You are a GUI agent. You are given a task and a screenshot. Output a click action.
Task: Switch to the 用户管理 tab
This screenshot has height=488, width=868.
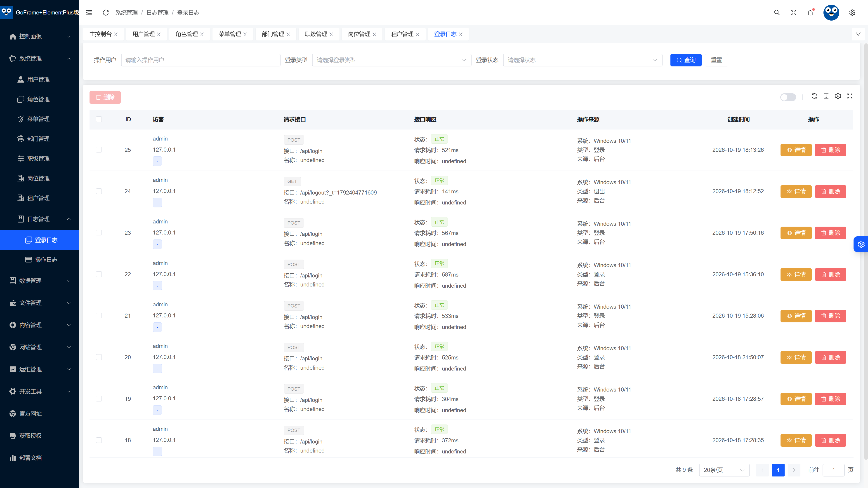pos(146,34)
